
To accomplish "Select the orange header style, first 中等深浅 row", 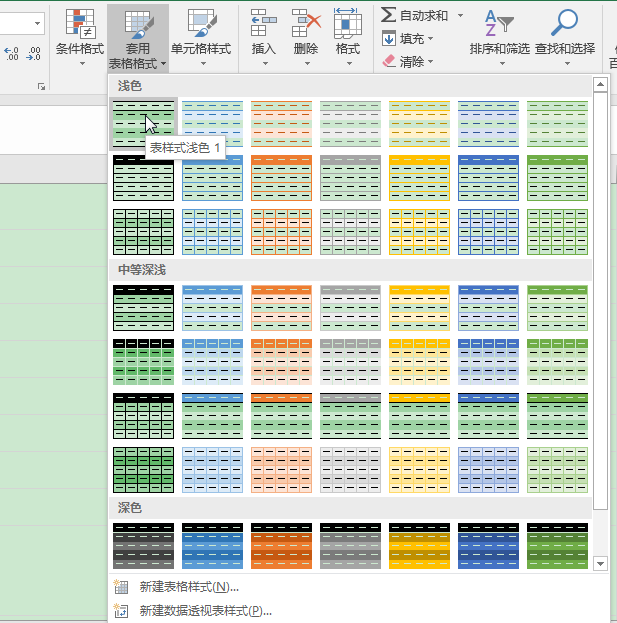I will click(x=281, y=308).
